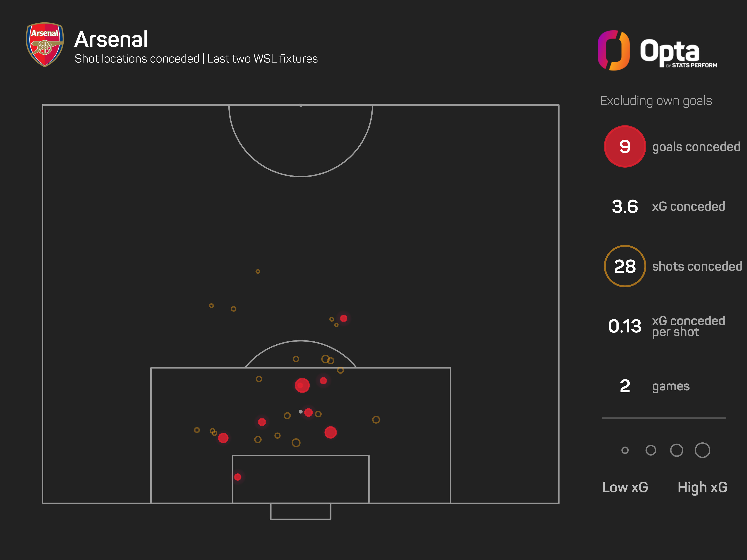Click the 0.13 xG conceded per shot value

(625, 326)
